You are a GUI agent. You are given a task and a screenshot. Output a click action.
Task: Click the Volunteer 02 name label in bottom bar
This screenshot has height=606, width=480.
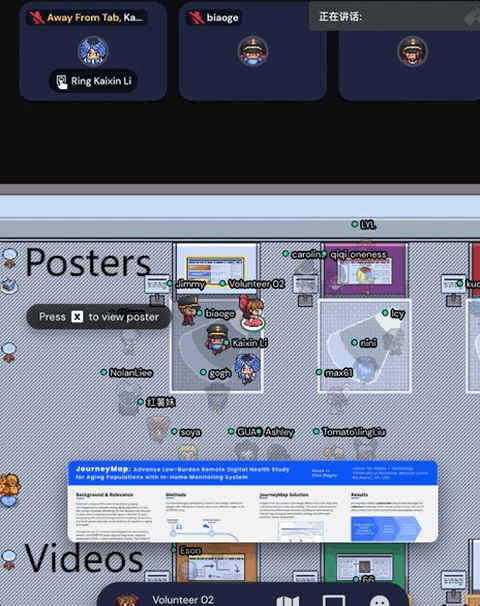(x=183, y=600)
